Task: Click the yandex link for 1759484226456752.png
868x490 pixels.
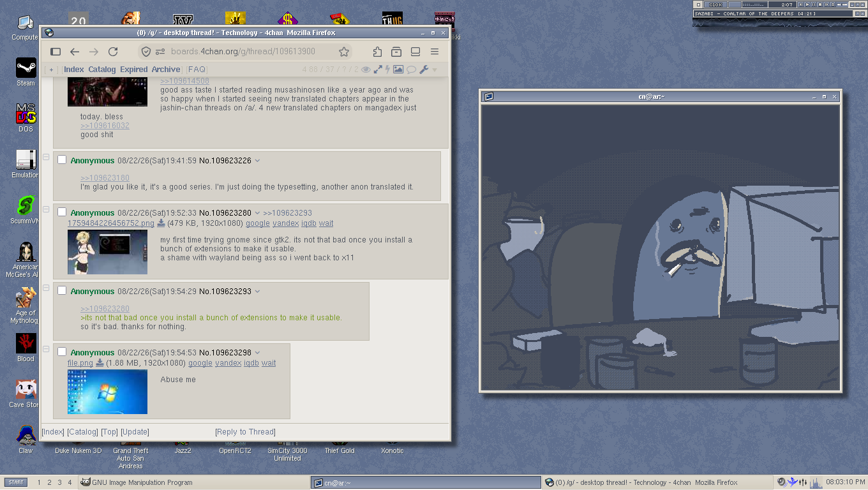Action: 286,223
